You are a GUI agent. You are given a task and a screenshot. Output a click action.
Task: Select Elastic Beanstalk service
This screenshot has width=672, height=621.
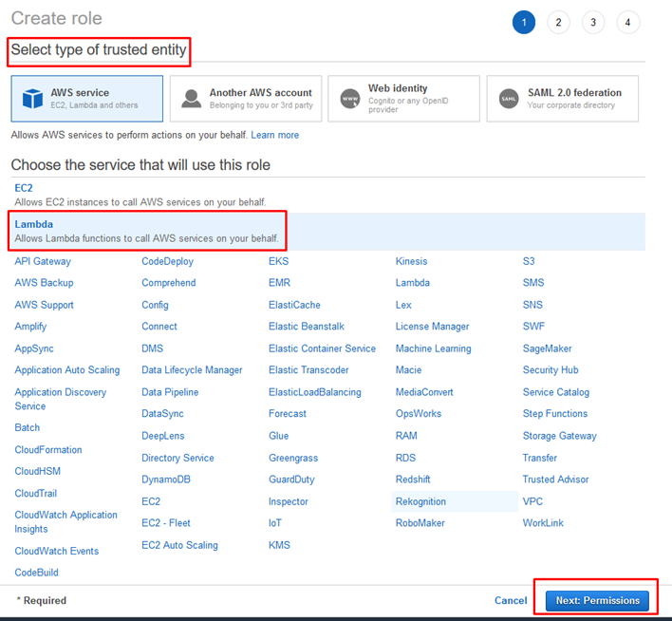[307, 327]
